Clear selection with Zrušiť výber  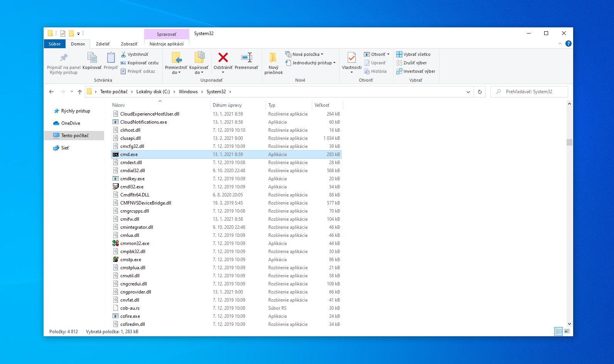tap(412, 63)
